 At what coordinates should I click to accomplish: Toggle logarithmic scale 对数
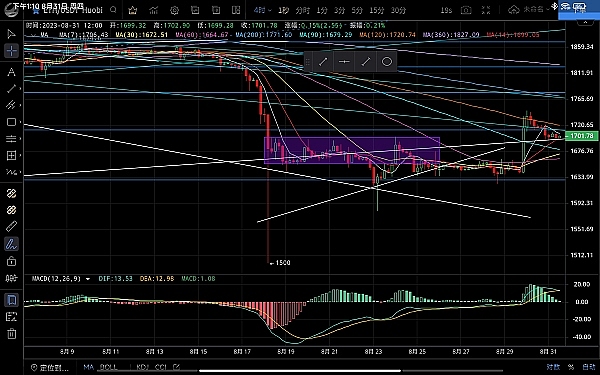click(553, 367)
